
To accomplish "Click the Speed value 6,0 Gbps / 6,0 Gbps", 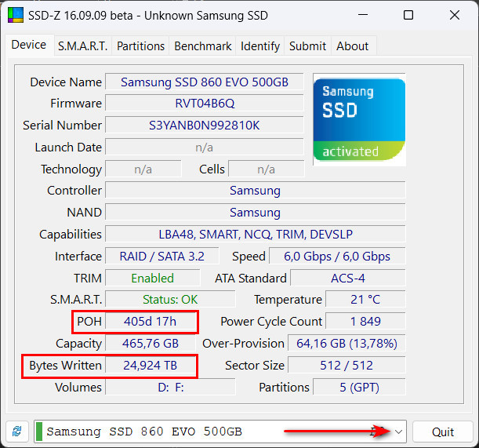I will pyautogui.click(x=337, y=257).
